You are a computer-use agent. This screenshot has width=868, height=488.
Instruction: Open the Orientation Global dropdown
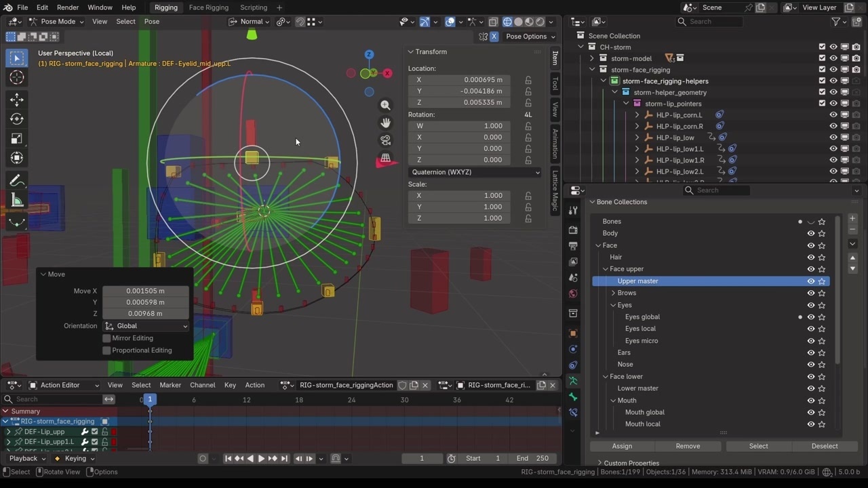[146, 326]
